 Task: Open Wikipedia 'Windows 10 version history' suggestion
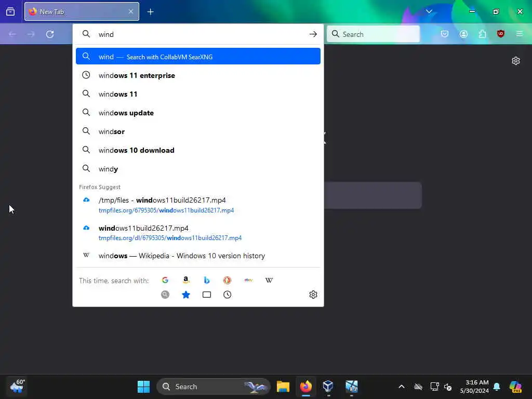coord(198,256)
